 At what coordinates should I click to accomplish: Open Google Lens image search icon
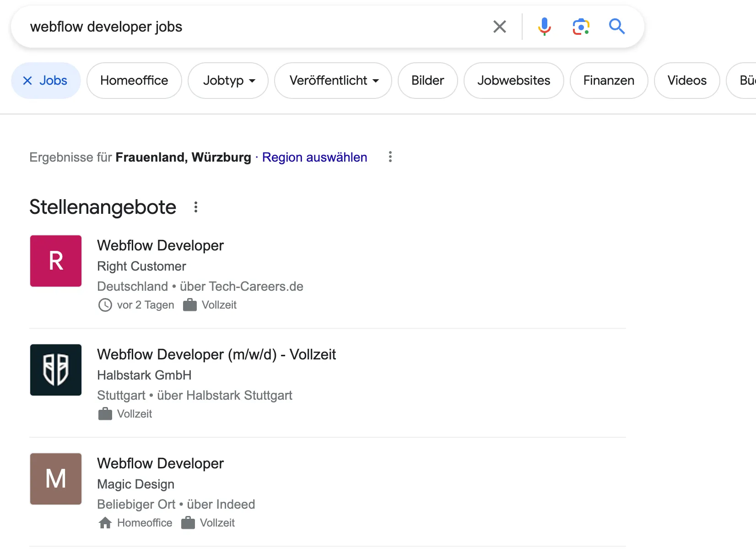pyautogui.click(x=581, y=27)
